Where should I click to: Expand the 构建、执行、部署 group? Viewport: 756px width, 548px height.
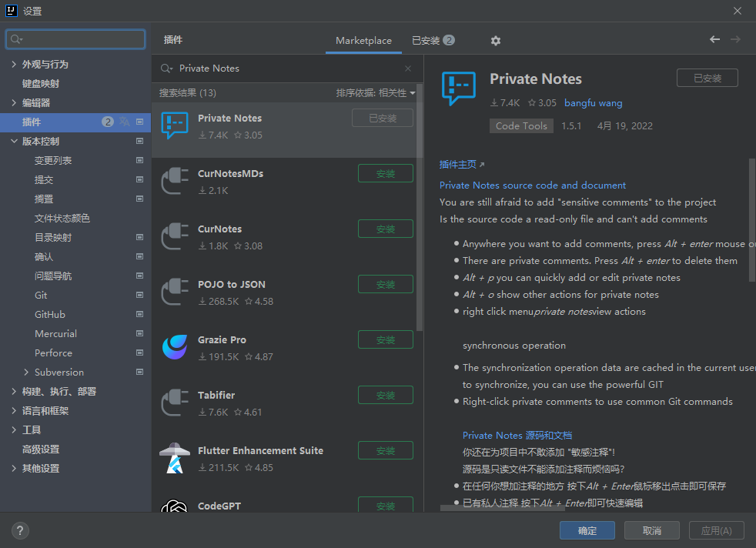click(14, 391)
